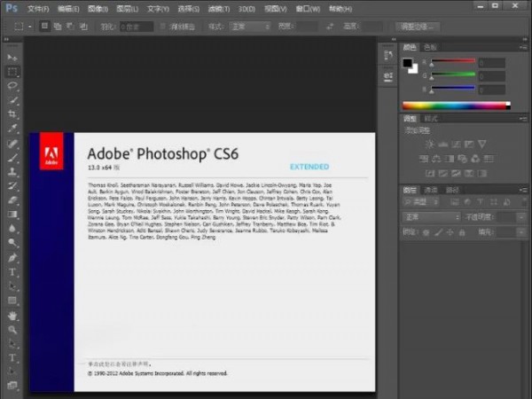This screenshot has width=532, height=399.
Task: Add a Vibrance adjustment
Action: click(x=482, y=145)
